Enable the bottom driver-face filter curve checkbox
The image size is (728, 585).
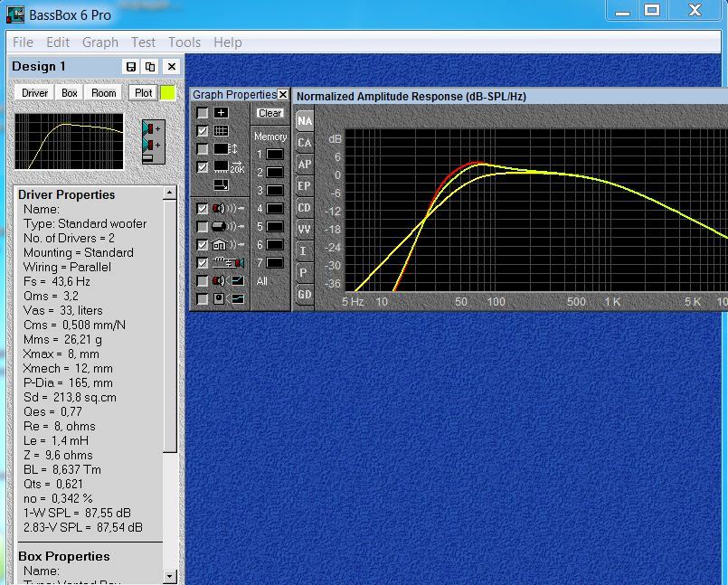point(203,299)
